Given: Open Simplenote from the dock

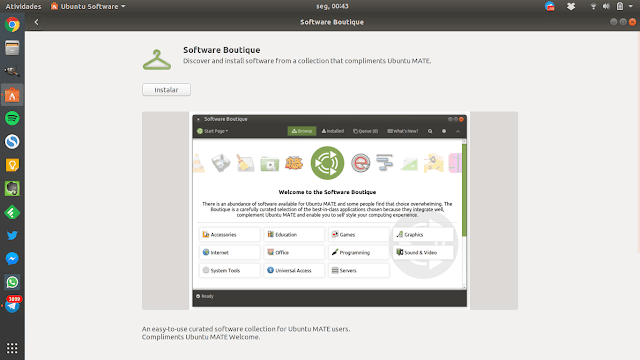Looking at the screenshot, I should click(12, 142).
